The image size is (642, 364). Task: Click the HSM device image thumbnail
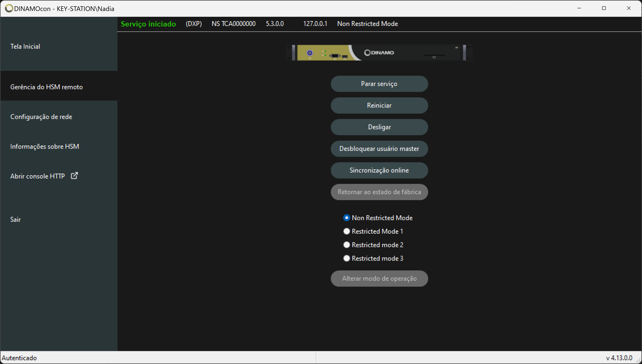point(380,52)
